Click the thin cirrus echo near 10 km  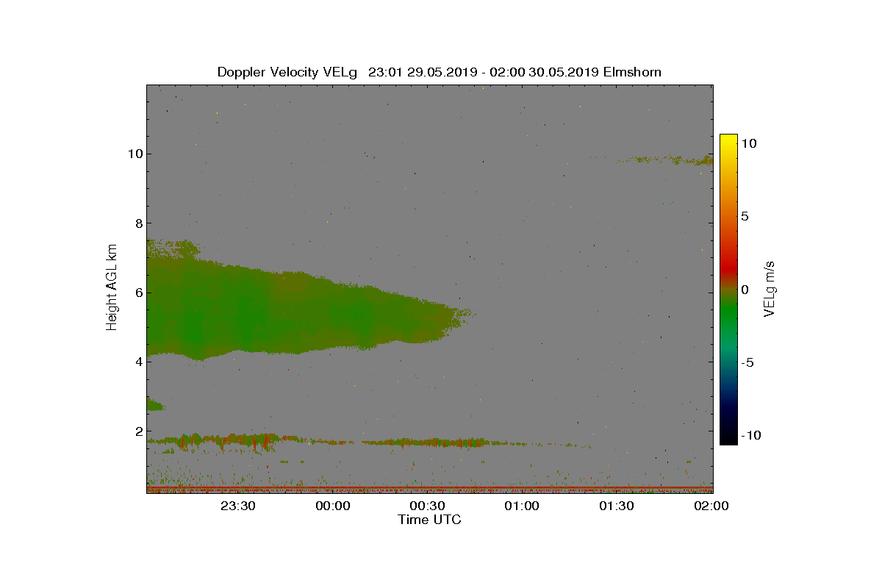(665, 159)
